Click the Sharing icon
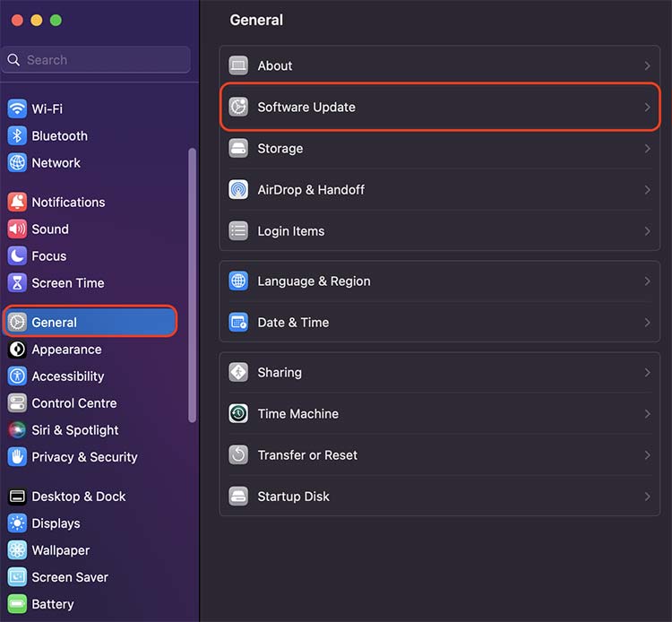Screen dimensions: 672x622 point(238,372)
